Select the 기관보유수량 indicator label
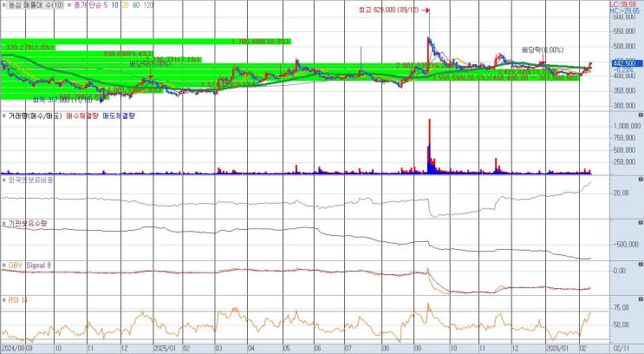The height and width of the screenshot is (354, 644). (x=28, y=224)
